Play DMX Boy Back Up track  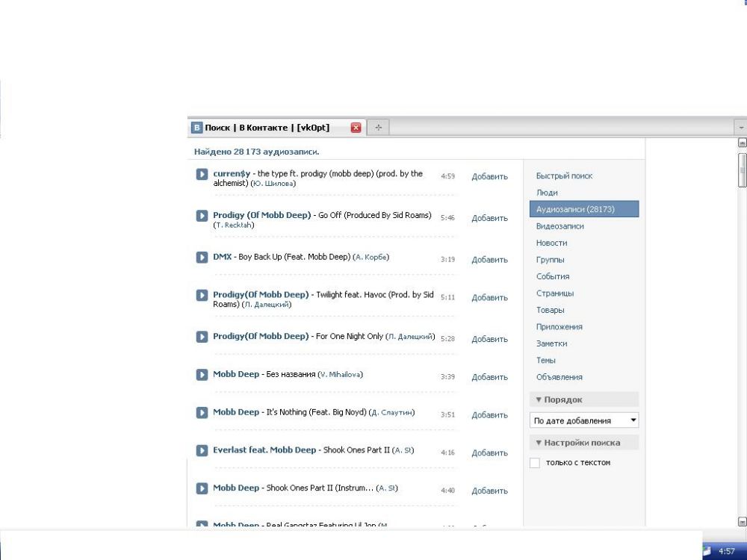click(202, 257)
